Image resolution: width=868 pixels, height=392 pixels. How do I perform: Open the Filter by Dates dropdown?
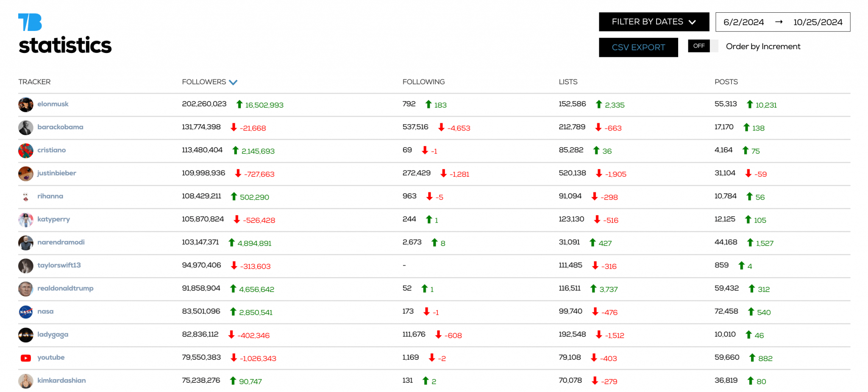click(654, 22)
